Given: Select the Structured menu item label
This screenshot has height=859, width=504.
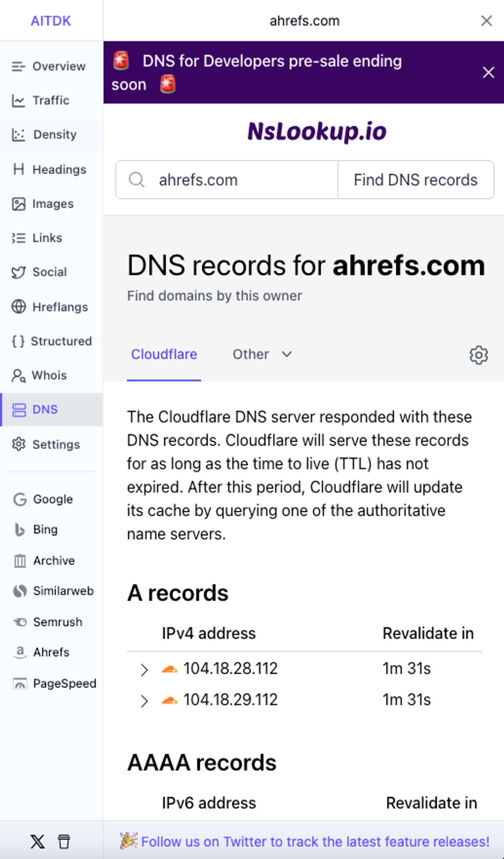Looking at the screenshot, I should 61,341.
